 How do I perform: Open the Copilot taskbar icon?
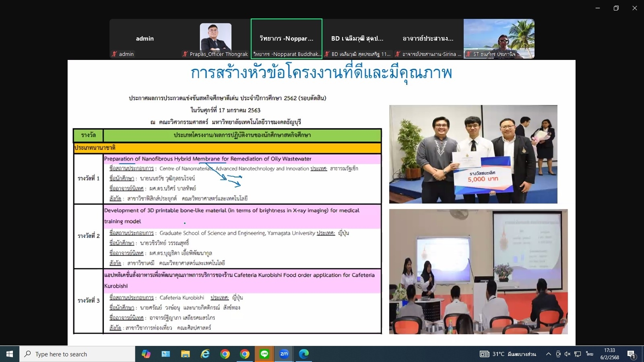(146, 354)
